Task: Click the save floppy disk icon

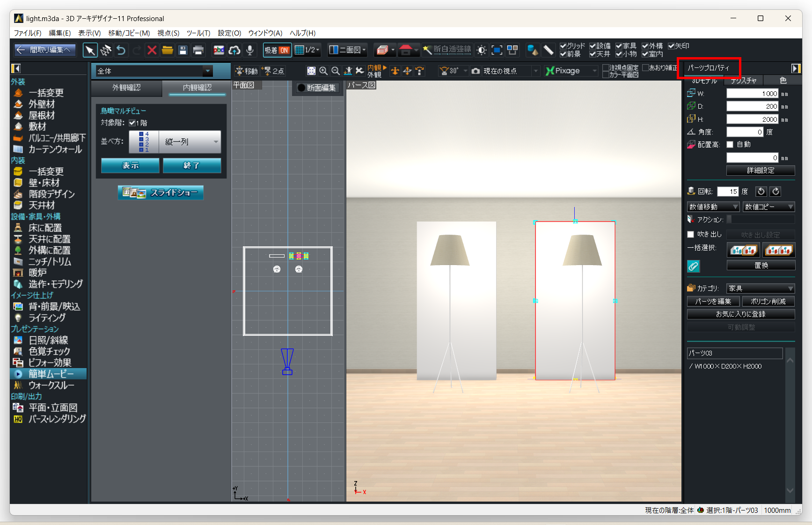Action: click(x=183, y=50)
